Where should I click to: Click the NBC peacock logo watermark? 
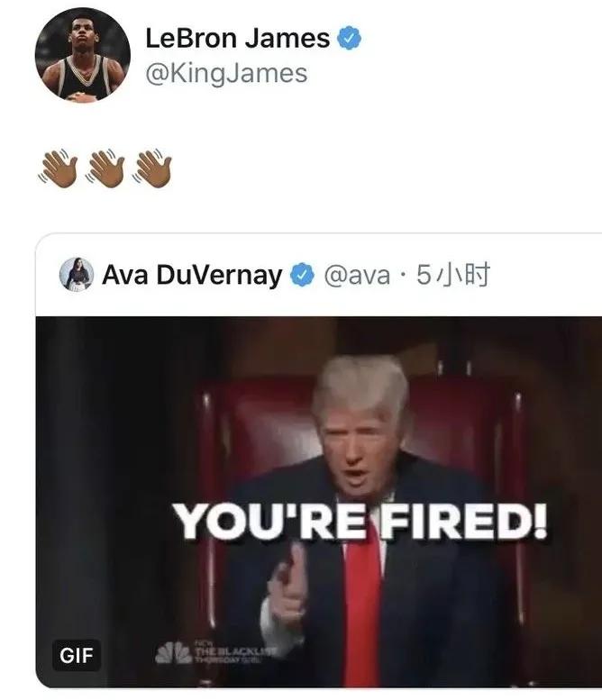(x=173, y=652)
